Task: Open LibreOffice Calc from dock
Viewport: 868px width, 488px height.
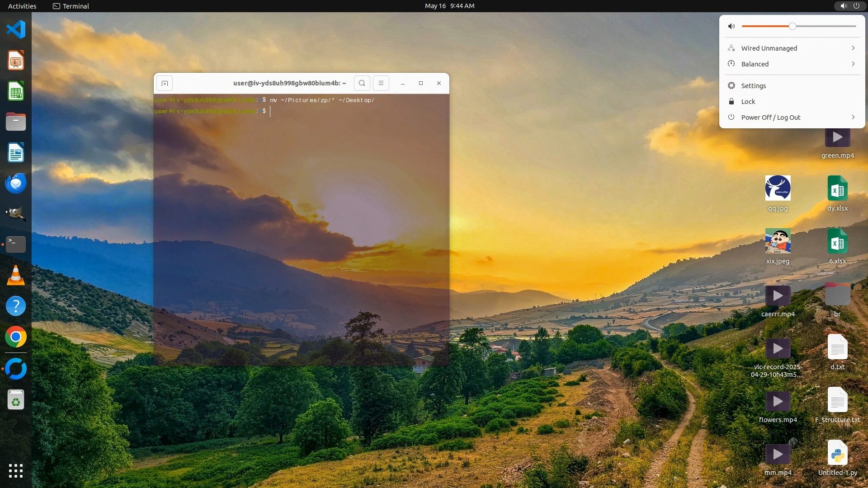Action: pos(16,92)
